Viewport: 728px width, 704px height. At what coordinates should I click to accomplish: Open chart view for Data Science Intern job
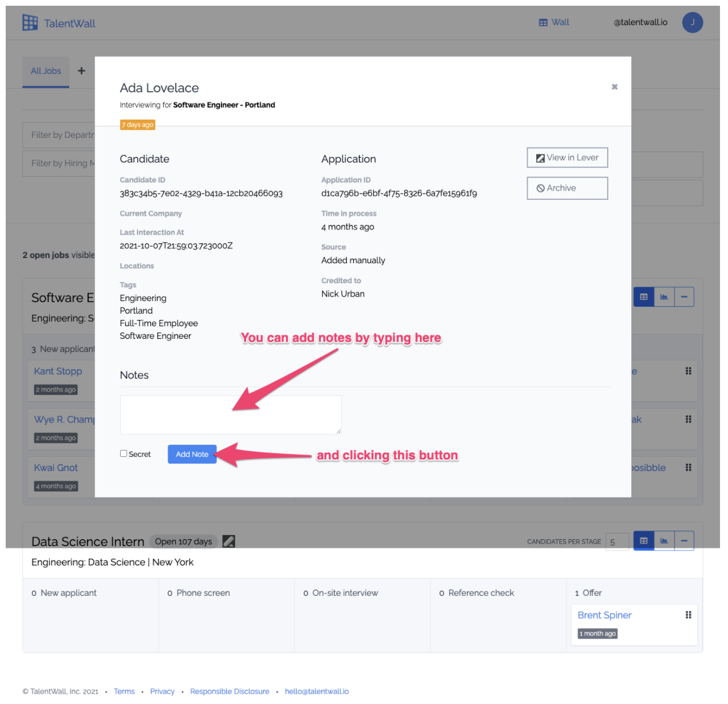[663, 540]
